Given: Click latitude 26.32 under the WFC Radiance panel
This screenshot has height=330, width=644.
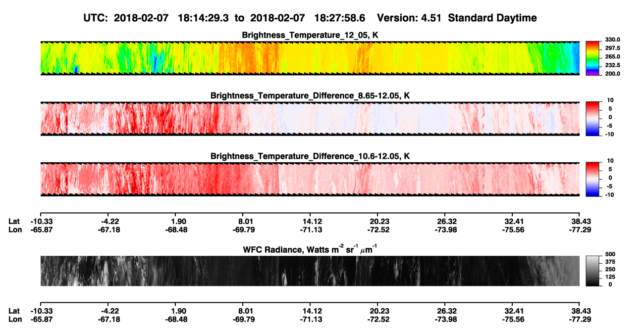Looking at the screenshot, I should [x=446, y=311].
